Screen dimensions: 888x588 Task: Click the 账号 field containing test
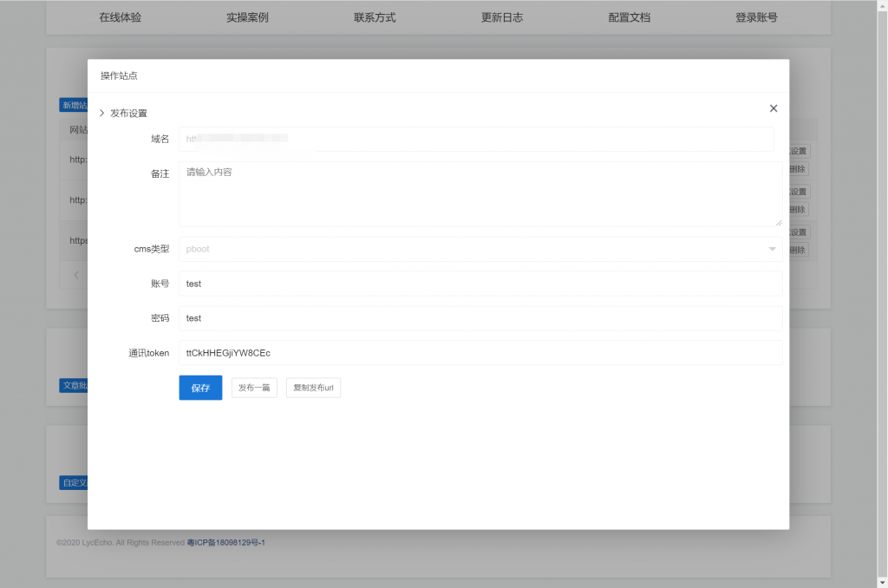(480, 284)
